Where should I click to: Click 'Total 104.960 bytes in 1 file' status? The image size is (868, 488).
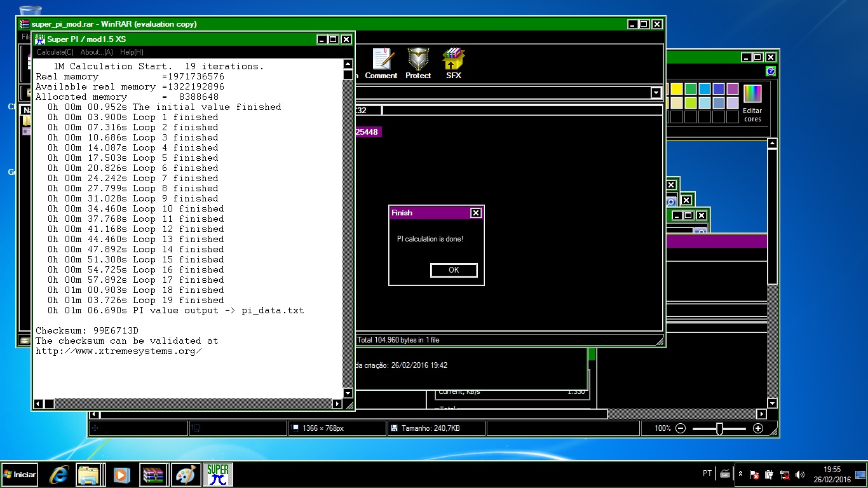(x=398, y=340)
